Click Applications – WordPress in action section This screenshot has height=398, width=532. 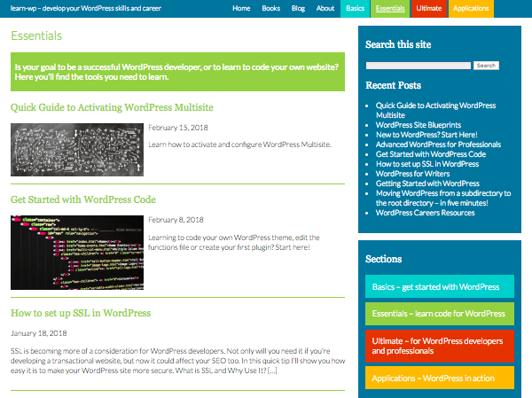440,378
